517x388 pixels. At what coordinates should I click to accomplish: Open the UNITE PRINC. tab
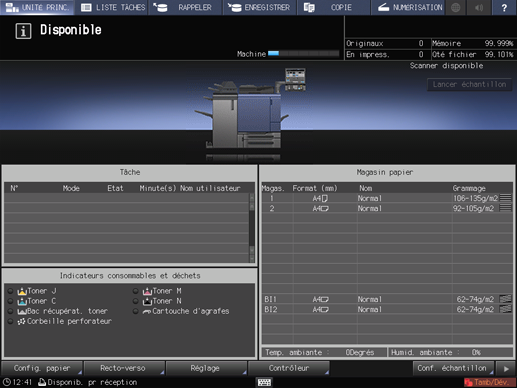[37, 7]
